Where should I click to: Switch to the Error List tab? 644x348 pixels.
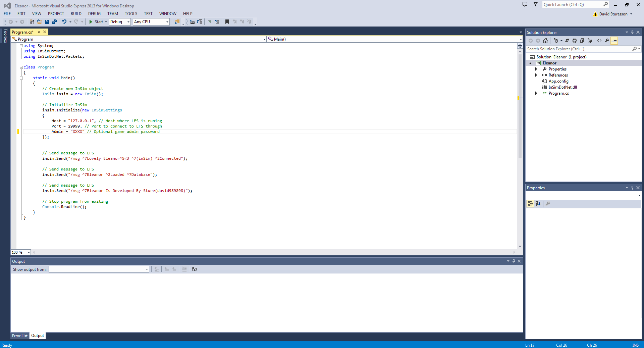pos(20,336)
